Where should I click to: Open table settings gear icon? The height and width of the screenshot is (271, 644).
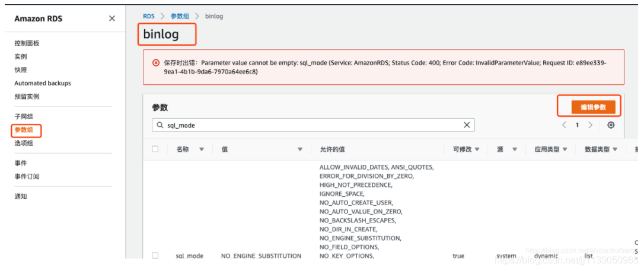(611, 125)
